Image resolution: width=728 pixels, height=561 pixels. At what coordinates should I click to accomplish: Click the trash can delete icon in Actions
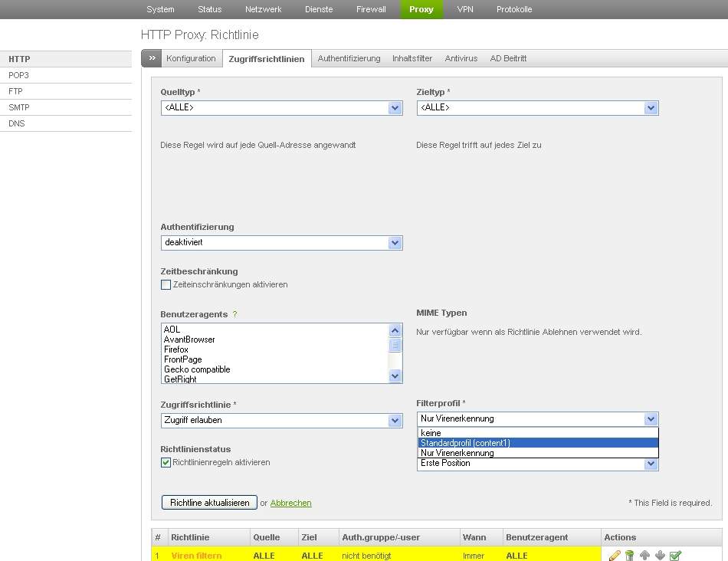[629, 556]
